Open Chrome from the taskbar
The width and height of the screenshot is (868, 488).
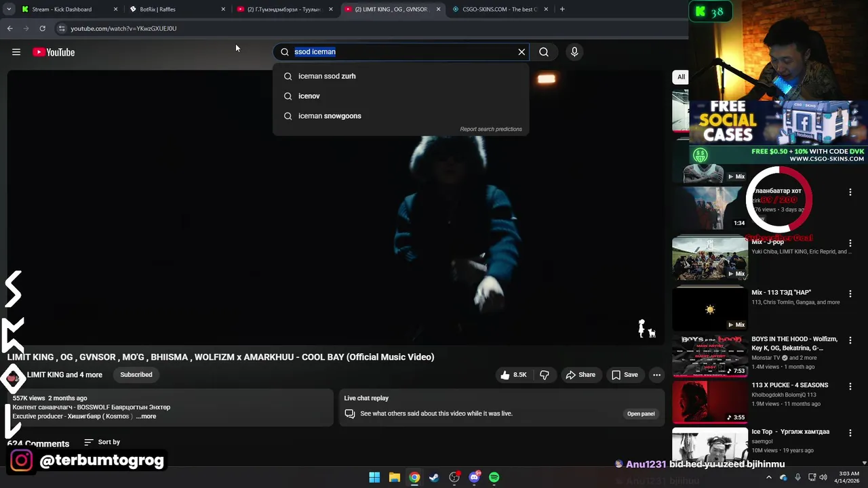pyautogui.click(x=414, y=477)
